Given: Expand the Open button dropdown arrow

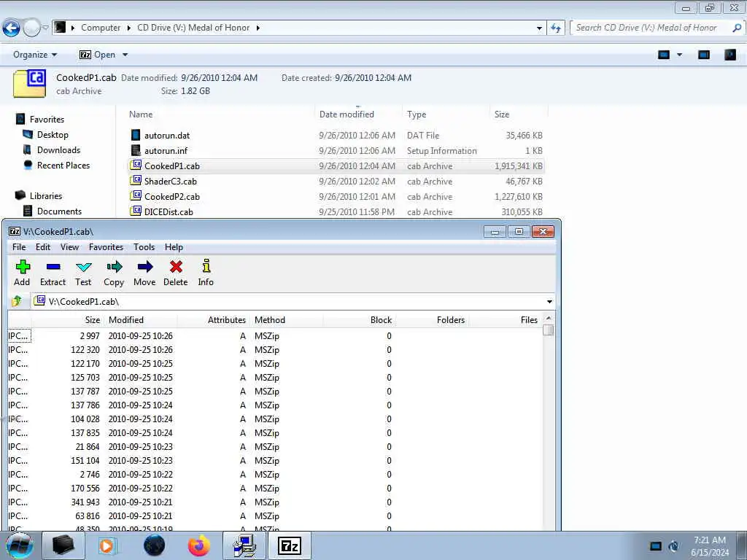Looking at the screenshot, I should click(x=125, y=55).
